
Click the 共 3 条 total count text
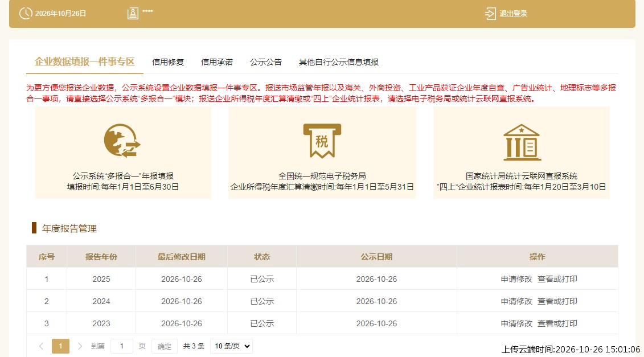click(x=194, y=346)
